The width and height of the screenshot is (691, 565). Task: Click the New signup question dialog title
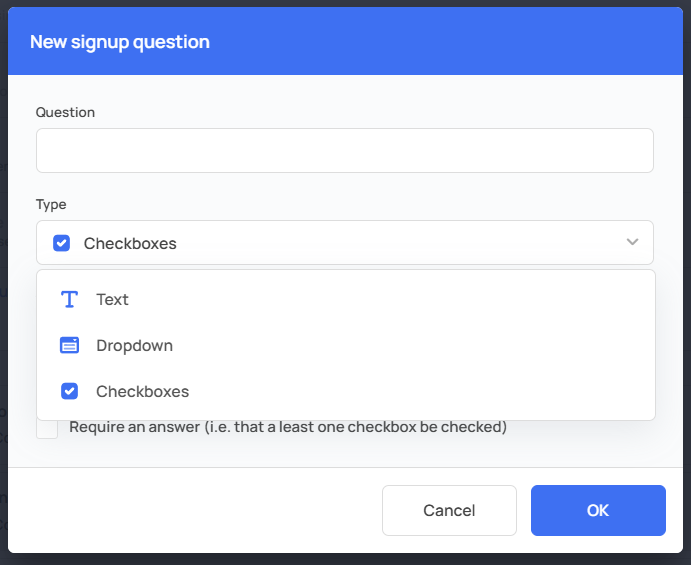tap(120, 42)
